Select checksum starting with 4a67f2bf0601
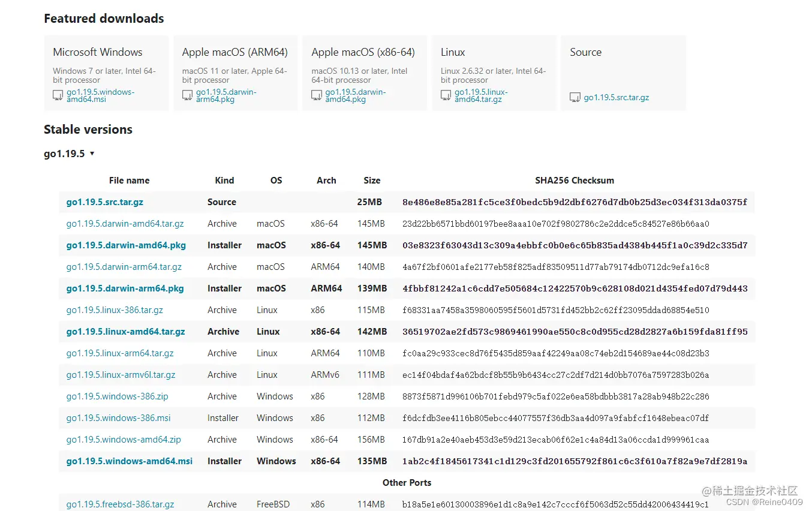This screenshot has width=812, height=511. (x=556, y=267)
